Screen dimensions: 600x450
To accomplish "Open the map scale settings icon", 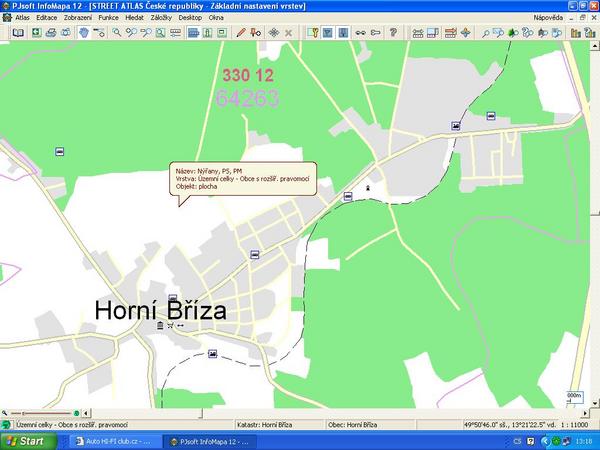I will [175, 33].
